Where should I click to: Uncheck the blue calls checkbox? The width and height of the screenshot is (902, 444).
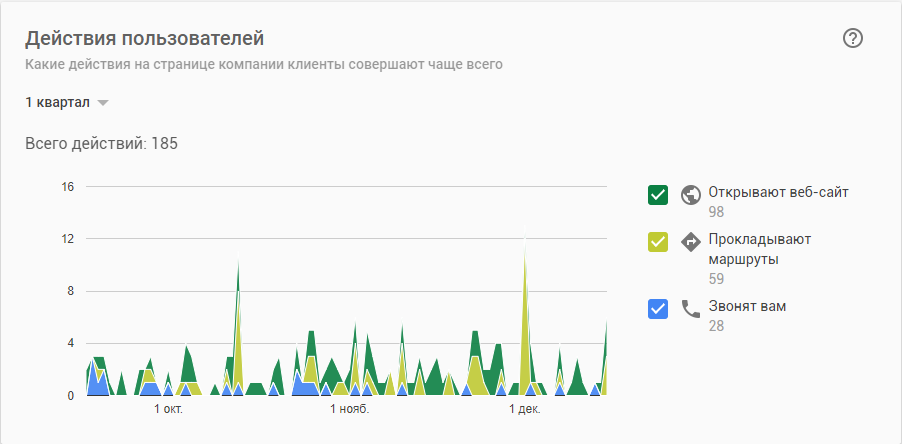pyautogui.click(x=658, y=309)
